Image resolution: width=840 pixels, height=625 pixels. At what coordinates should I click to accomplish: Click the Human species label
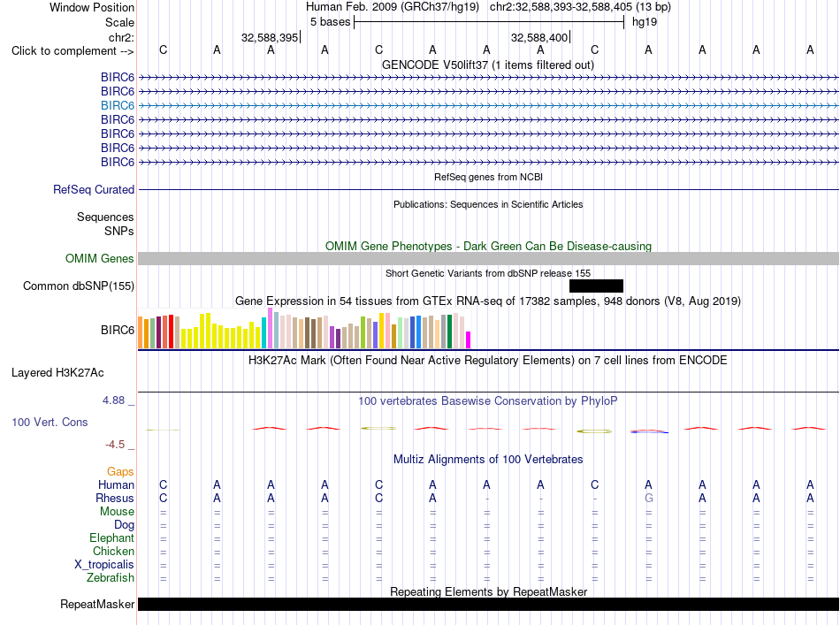116,484
